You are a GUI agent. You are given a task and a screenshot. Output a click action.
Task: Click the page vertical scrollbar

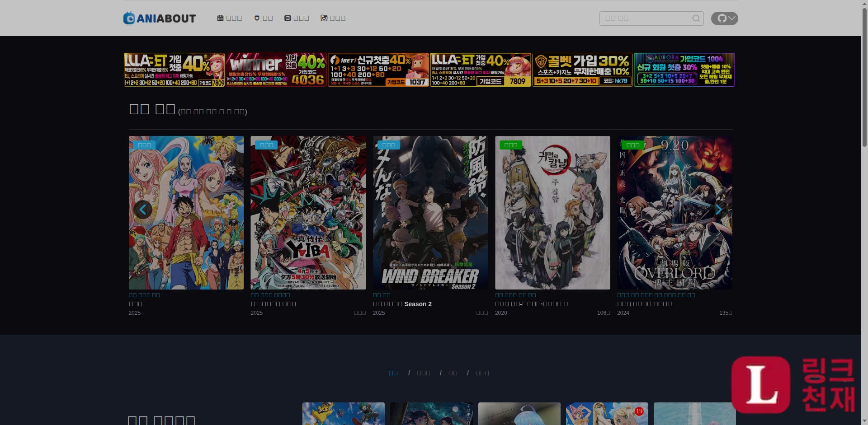pyautogui.click(x=864, y=212)
